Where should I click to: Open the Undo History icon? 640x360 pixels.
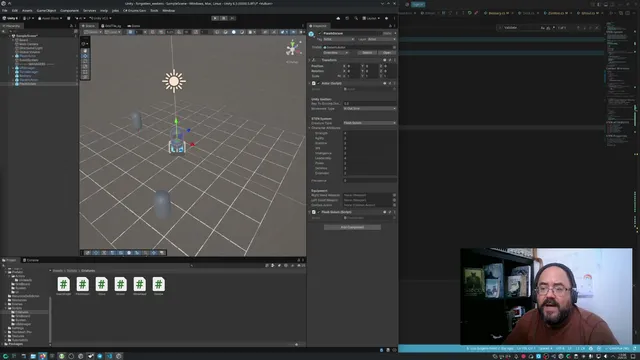[x=347, y=18]
